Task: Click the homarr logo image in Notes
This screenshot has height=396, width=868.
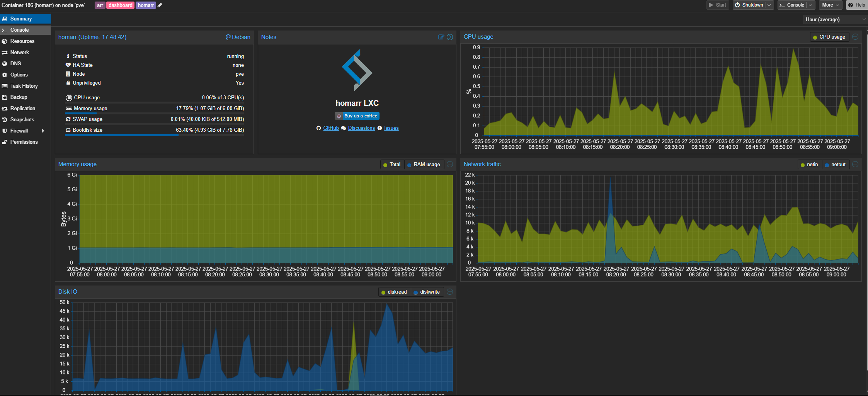Action: point(357,70)
